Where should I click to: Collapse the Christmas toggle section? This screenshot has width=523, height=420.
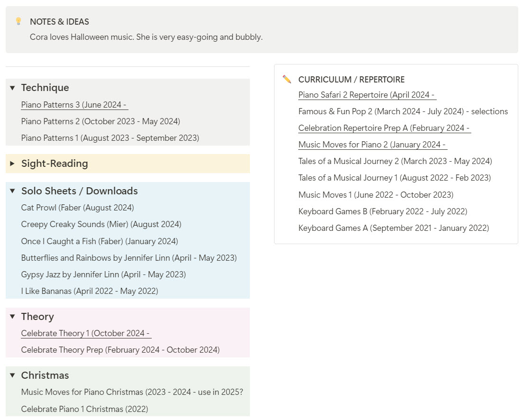[x=12, y=375]
